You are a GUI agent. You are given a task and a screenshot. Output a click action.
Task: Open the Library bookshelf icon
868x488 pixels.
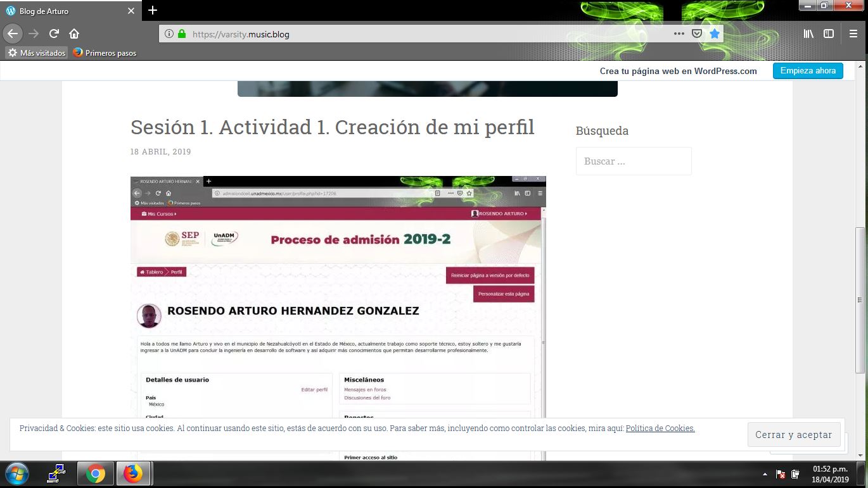pyautogui.click(x=808, y=34)
